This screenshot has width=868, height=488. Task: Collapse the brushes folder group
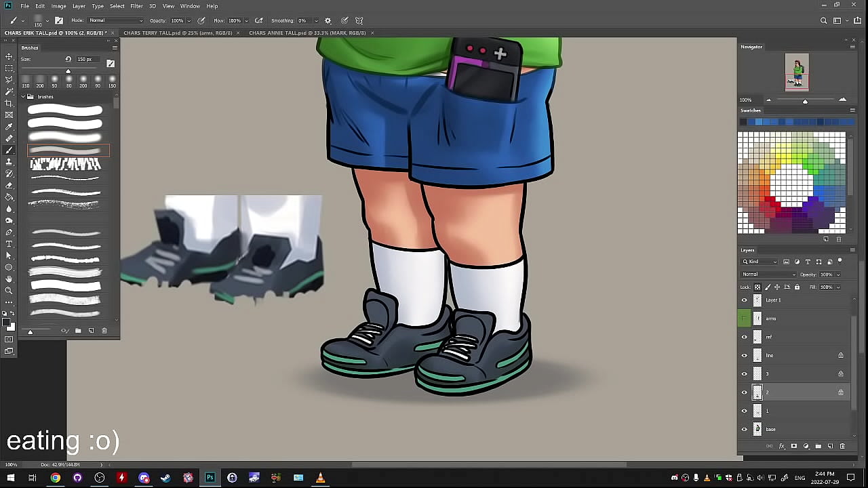(x=23, y=97)
